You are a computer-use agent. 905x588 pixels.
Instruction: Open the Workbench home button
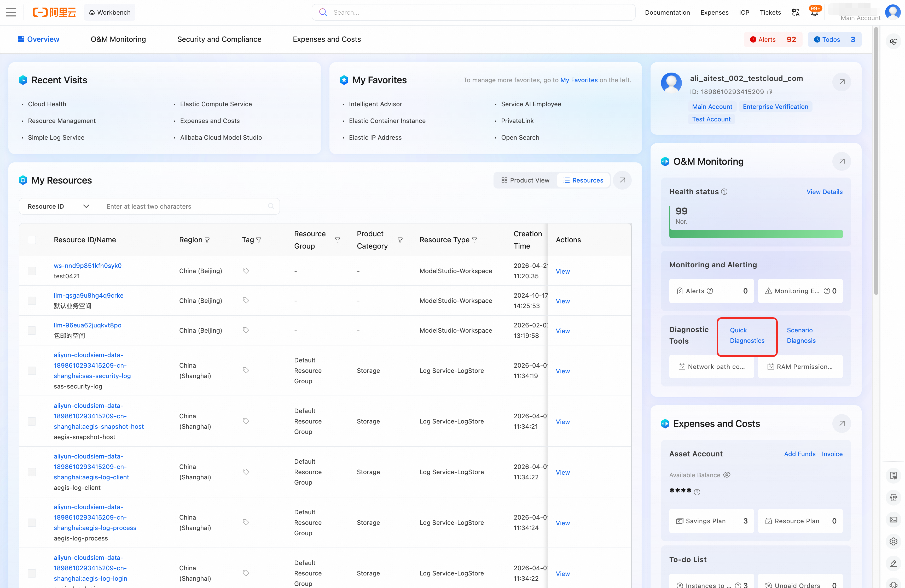pyautogui.click(x=109, y=13)
